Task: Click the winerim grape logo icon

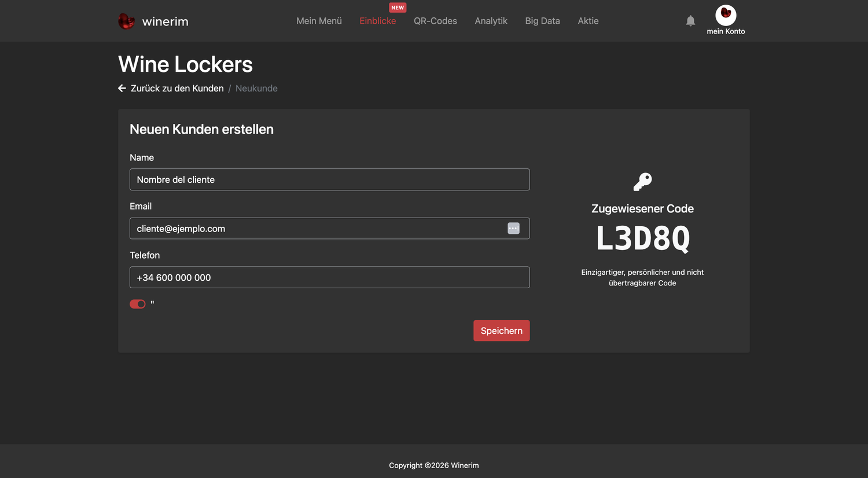Action: (x=126, y=21)
